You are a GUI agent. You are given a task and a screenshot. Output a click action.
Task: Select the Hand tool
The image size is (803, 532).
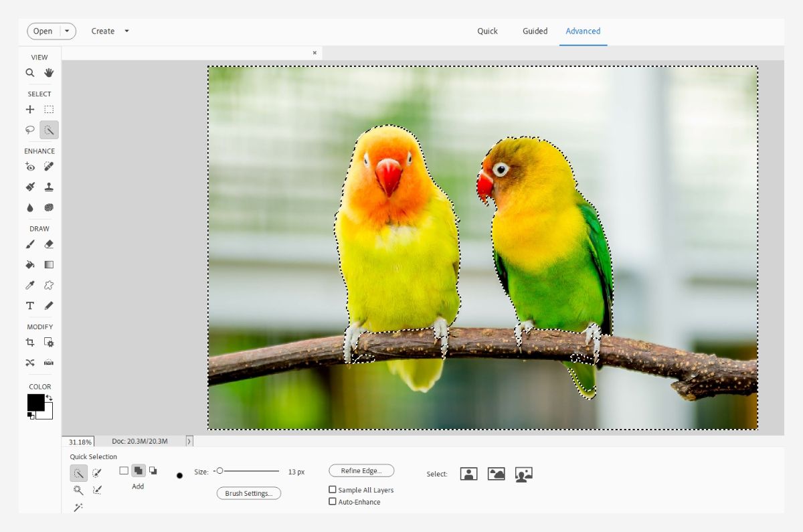pos(49,73)
